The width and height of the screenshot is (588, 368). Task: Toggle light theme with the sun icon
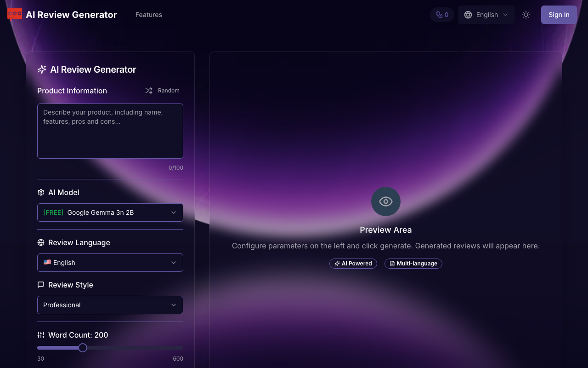(526, 15)
